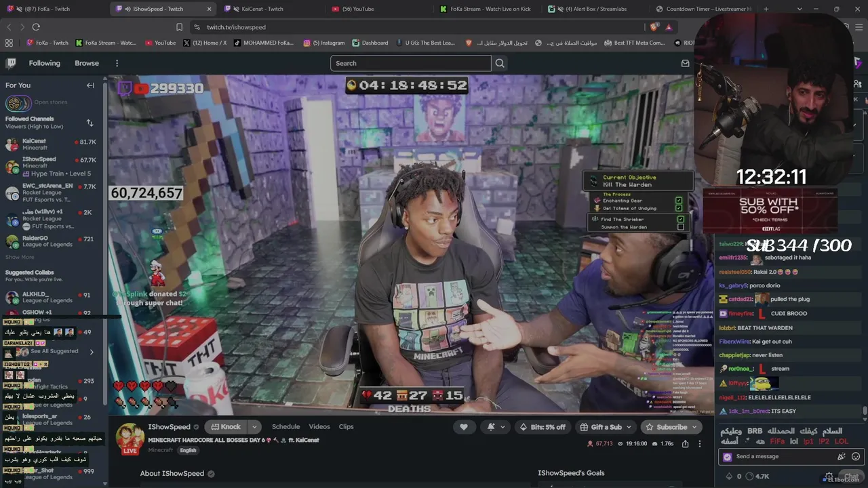This screenshot has height=488, width=868.
Task: Open new browser tab
Action: 766,9
